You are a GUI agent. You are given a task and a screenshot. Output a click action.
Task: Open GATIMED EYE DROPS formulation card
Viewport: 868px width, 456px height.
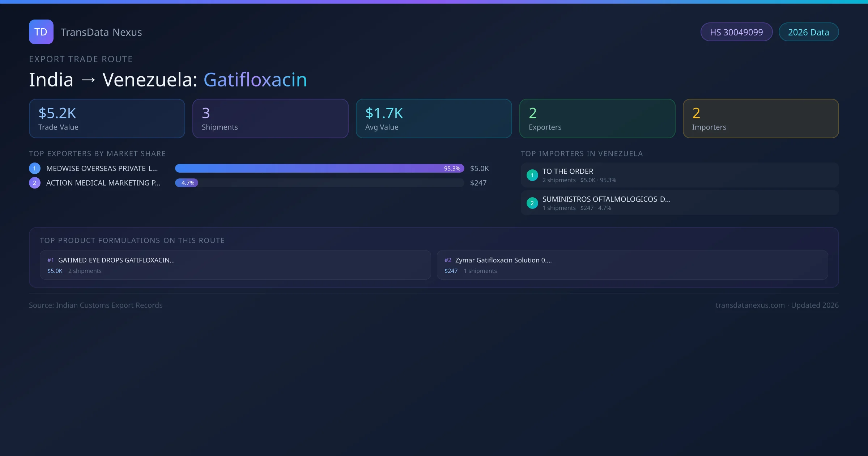pos(235,265)
